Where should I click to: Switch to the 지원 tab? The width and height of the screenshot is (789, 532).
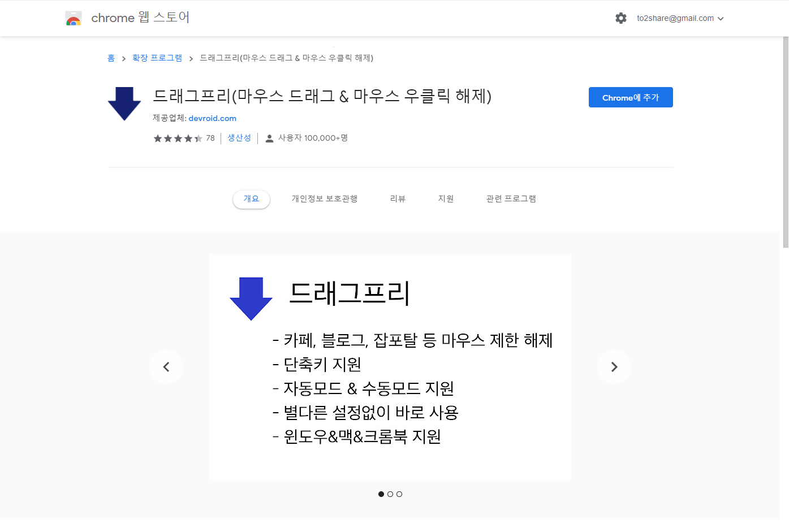[446, 199]
